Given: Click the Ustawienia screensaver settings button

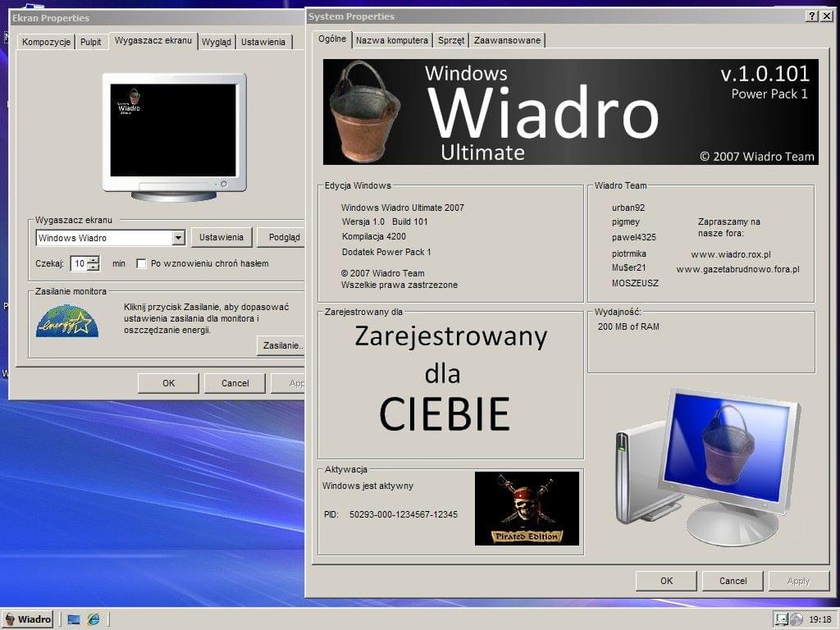Looking at the screenshot, I should pos(221,237).
